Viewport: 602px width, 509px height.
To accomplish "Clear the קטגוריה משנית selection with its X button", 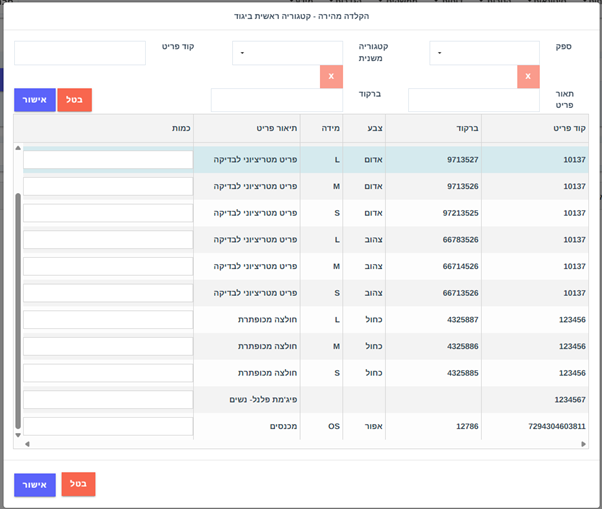I will click(x=331, y=77).
